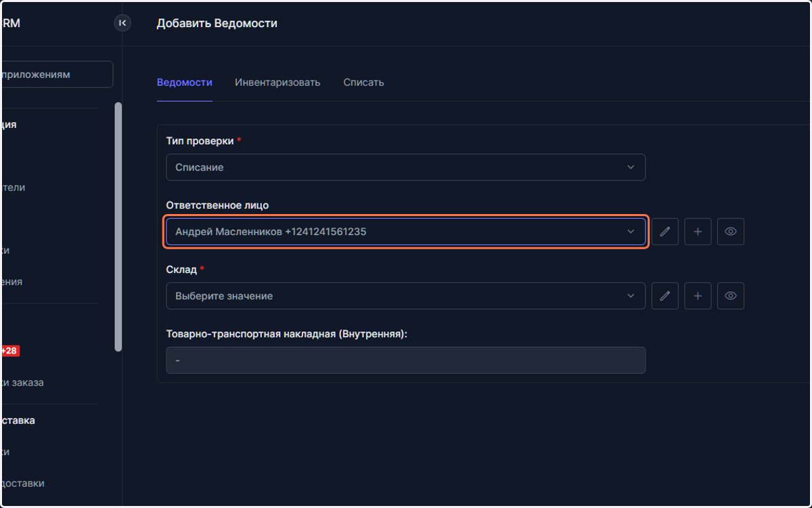
Task: Switch to the Списать tab
Action: coord(363,83)
